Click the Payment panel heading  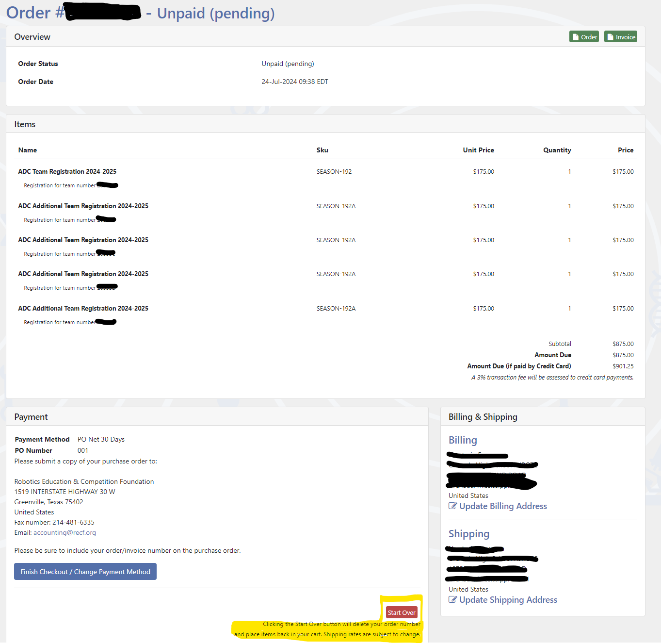click(x=31, y=417)
